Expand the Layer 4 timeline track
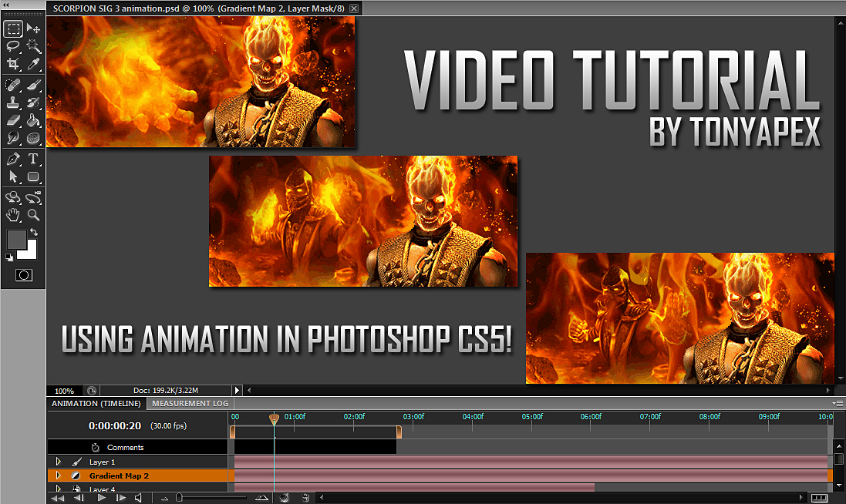Image resolution: width=846 pixels, height=504 pixels. 59,489
